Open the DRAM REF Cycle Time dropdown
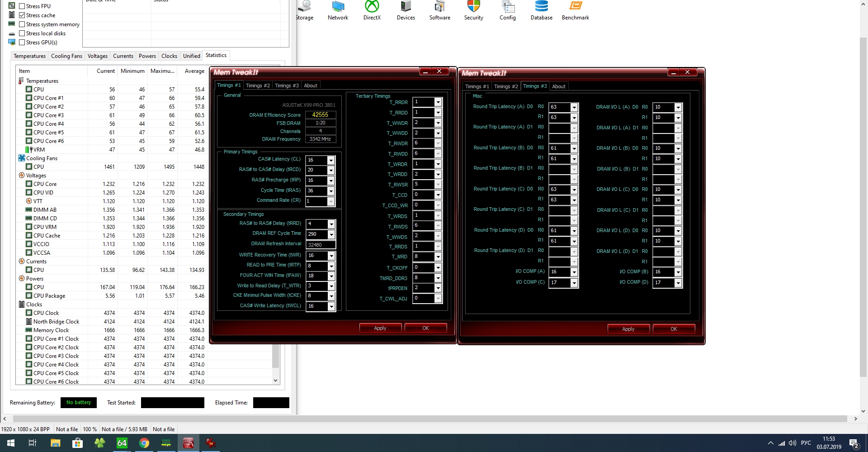Viewport: 868px width, 452px height. click(x=331, y=234)
